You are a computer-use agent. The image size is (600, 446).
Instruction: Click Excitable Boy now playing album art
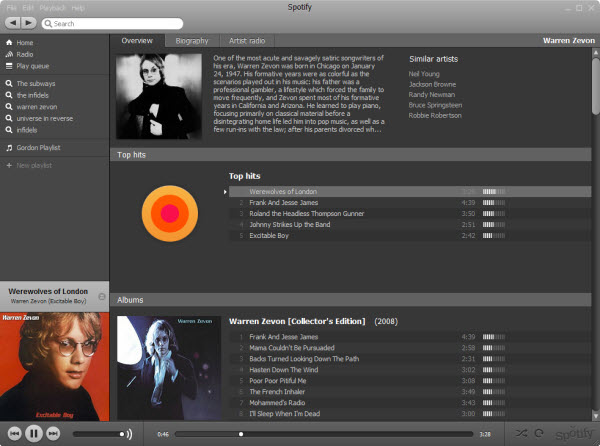pos(54,366)
